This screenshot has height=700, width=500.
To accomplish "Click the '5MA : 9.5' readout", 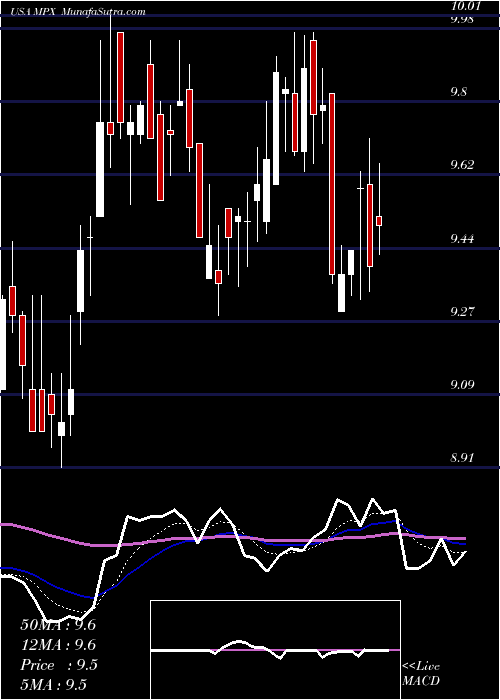I will 54,685.
